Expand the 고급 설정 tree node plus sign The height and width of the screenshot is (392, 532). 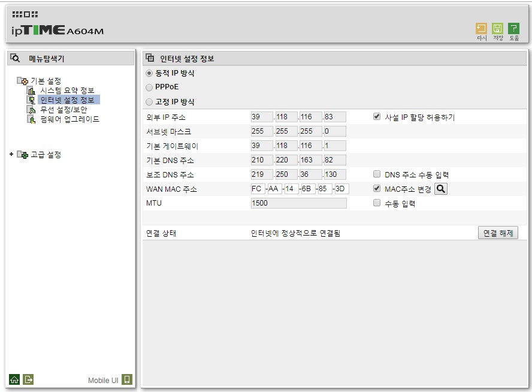[11, 155]
